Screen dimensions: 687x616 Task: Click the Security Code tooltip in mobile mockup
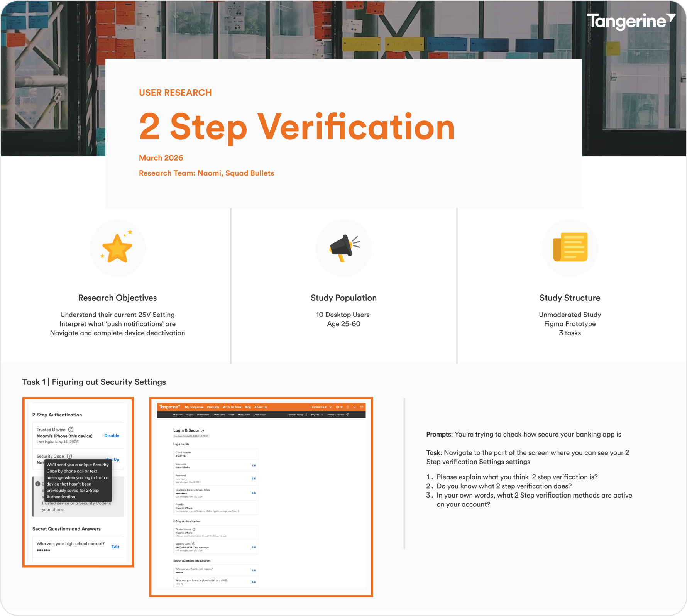78,481
